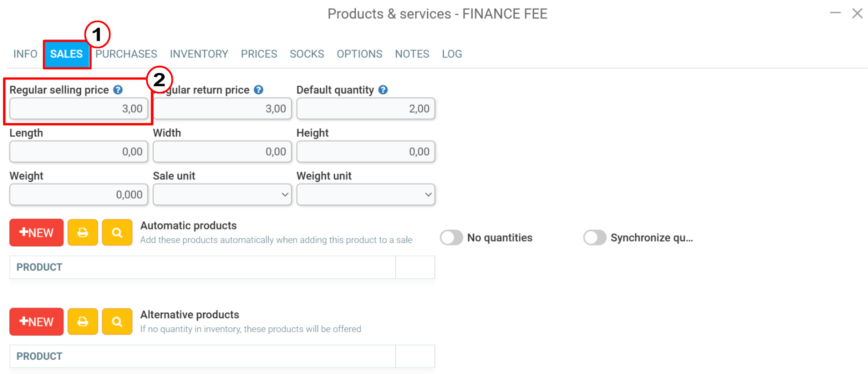Image resolution: width=868 pixels, height=374 pixels.
Task: Click the Regular selling price field
Action: pyautogui.click(x=79, y=109)
